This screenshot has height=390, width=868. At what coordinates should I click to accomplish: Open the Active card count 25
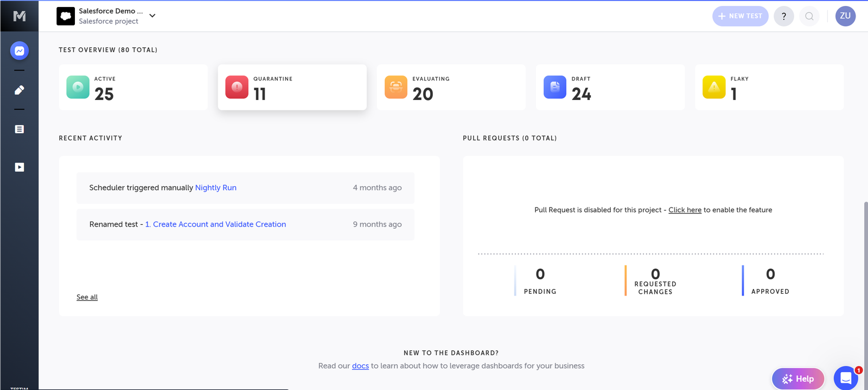click(104, 95)
